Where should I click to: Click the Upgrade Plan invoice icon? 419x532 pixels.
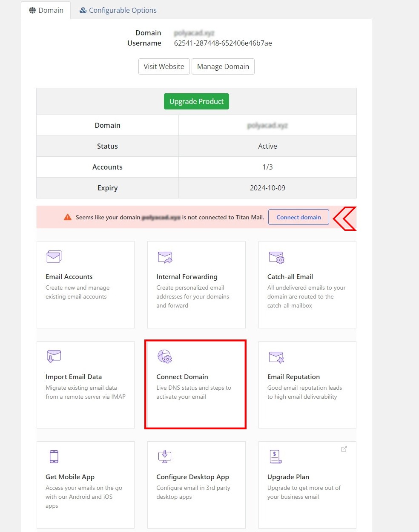pos(275,456)
